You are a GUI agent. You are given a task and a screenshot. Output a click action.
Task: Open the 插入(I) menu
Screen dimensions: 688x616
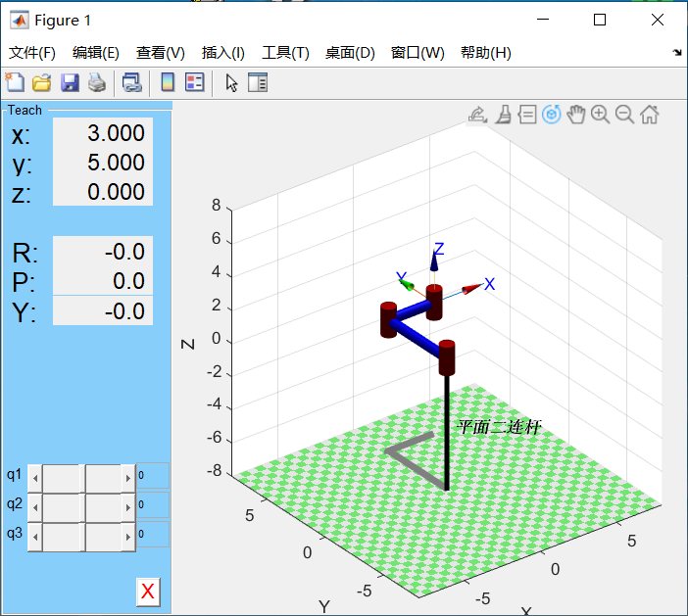(222, 53)
